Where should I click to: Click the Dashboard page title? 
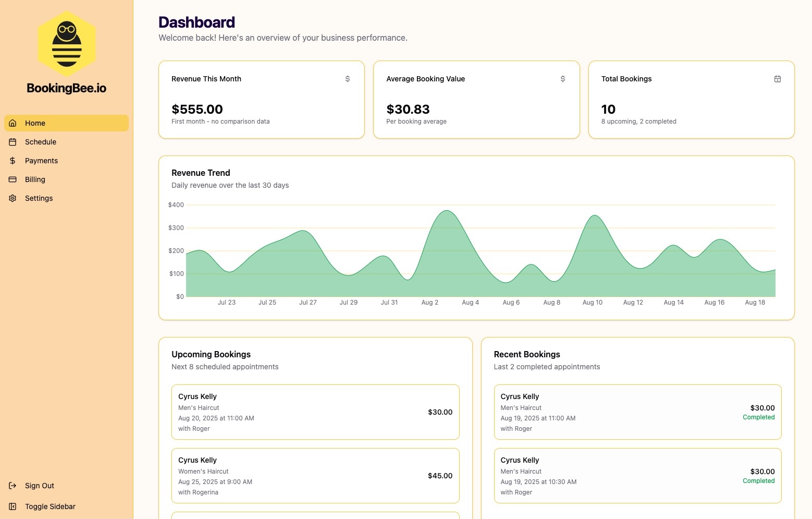point(196,22)
